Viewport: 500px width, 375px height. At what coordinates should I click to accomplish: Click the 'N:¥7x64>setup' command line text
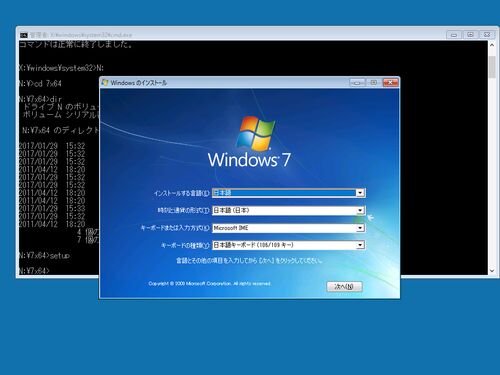[x=44, y=256]
